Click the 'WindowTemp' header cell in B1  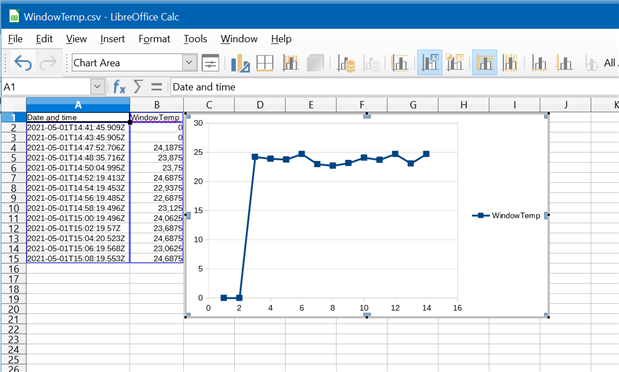pyautogui.click(x=156, y=117)
